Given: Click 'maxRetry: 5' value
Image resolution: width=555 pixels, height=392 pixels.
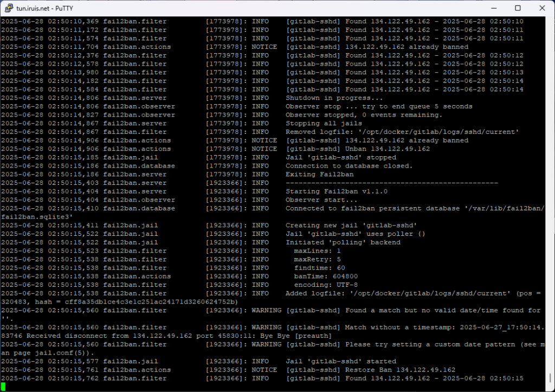Looking at the screenshot, I should click(318, 259).
